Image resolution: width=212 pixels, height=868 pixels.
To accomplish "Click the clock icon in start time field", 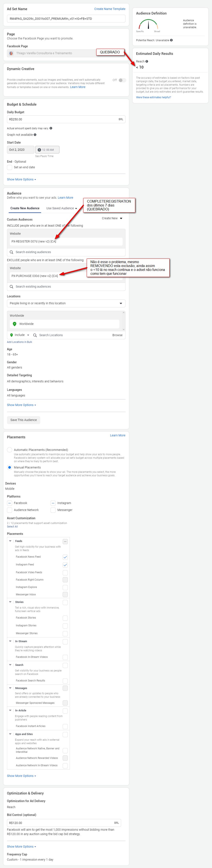I will click(39, 150).
